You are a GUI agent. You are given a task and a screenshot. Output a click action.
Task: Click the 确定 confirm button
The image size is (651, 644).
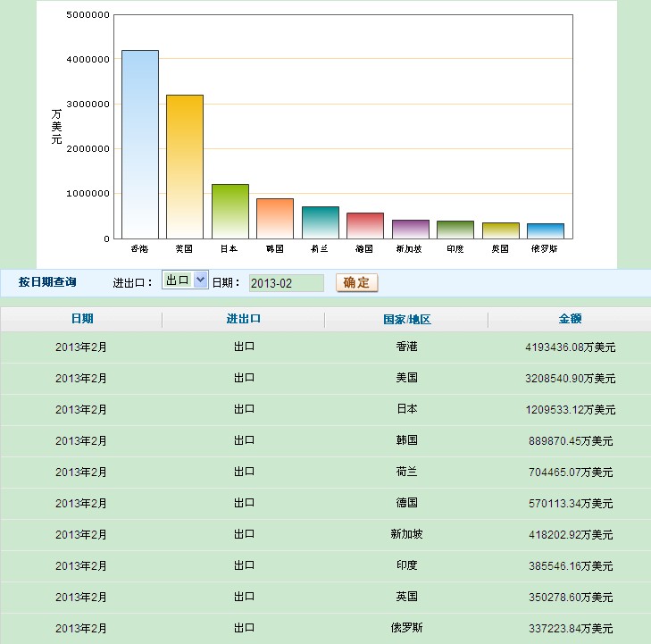coord(356,283)
